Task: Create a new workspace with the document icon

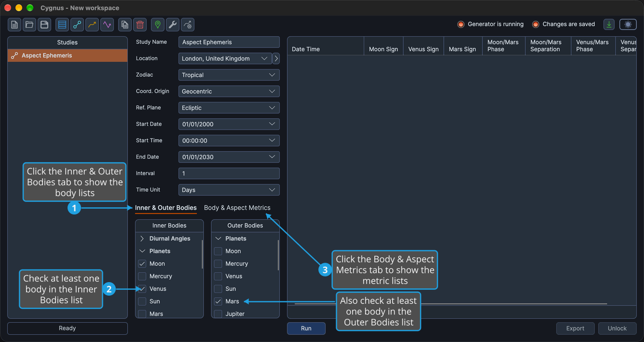Action: pos(14,25)
